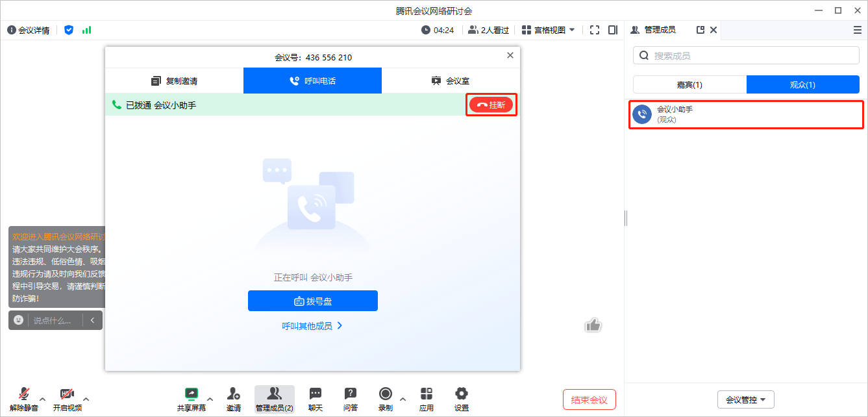Show the 2人看过 viewer count
868x417 pixels.
point(488,30)
